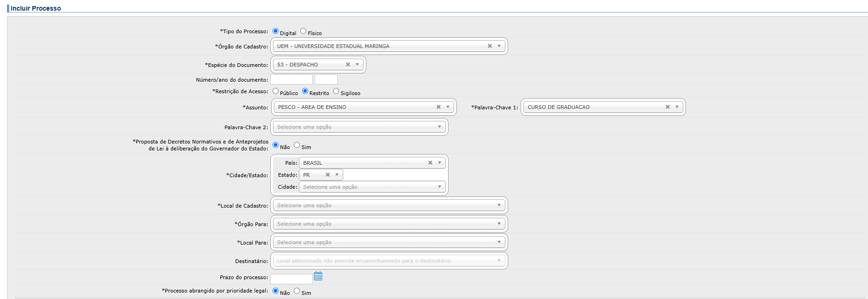Click the document year input field
Image resolution: width=868 pixels, height=299 pixels.
point(326,79)
